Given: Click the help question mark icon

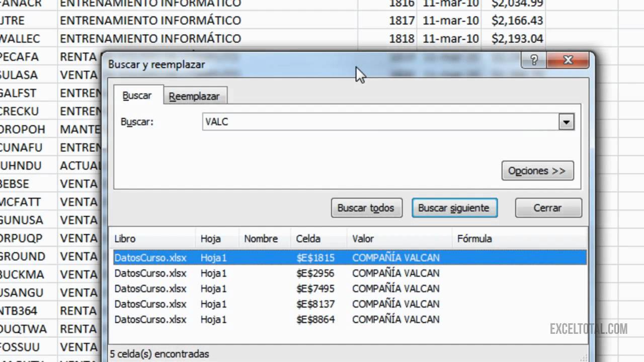Looking at the screenshot, I should (534, 61).
